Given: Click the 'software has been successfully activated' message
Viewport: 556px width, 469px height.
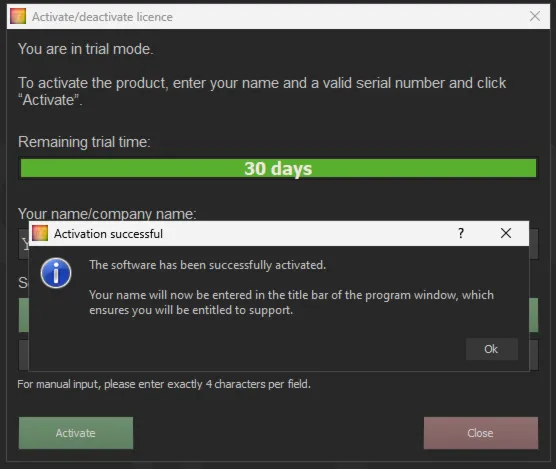Looking at the screenshot, I should click(207, 265).
